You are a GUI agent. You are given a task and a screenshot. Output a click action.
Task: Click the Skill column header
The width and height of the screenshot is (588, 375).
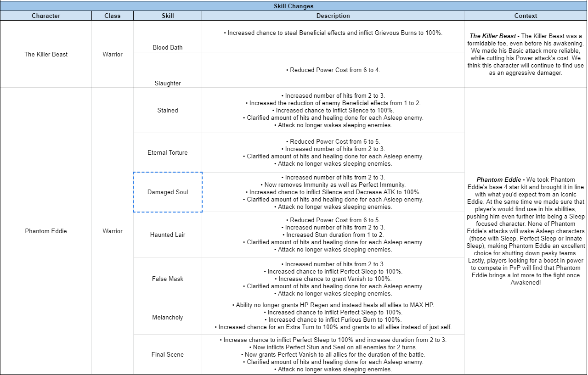point(168,16)
